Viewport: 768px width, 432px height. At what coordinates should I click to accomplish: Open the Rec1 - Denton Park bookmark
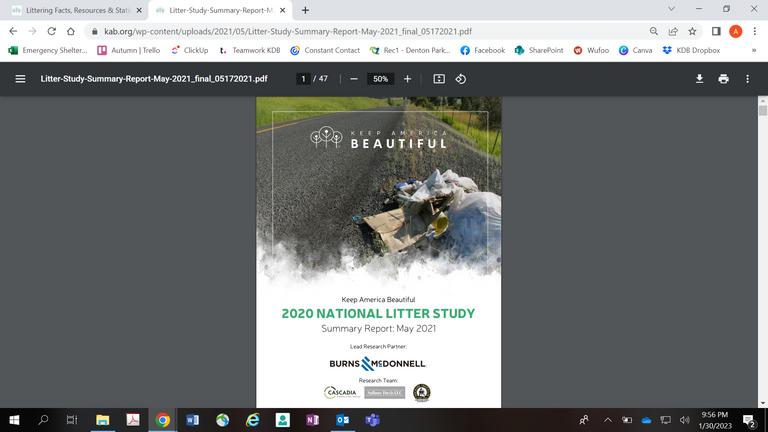[410, 50]
